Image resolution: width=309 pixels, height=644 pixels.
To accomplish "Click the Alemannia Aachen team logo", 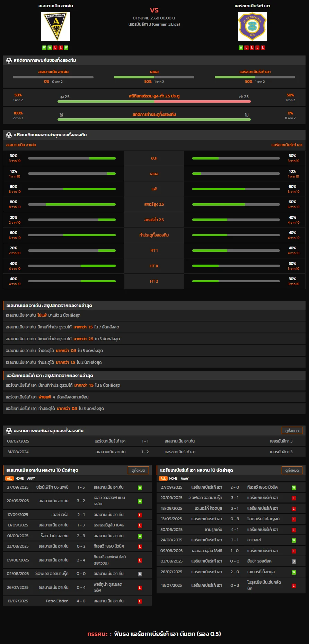I will (x=55, y=27).
